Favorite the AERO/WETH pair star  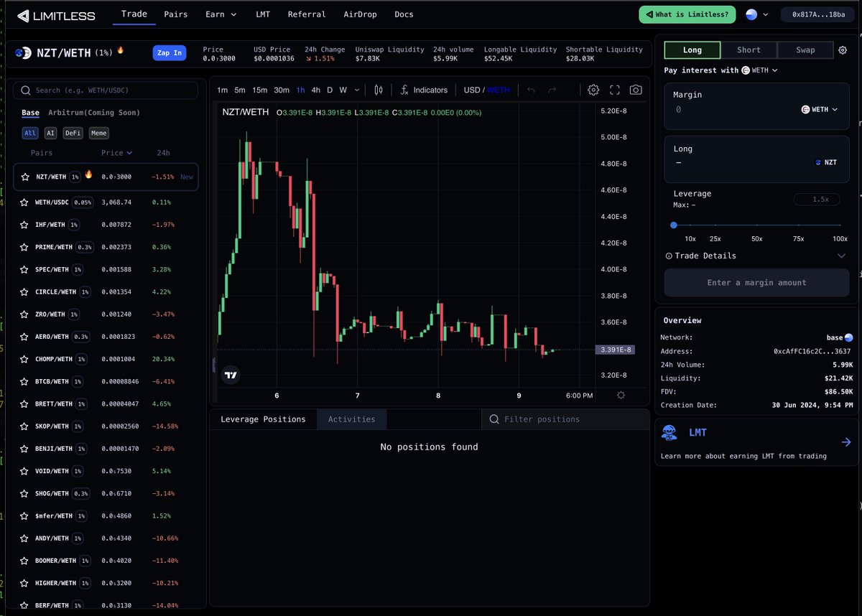pyautogui.click(x=25, y=337)
